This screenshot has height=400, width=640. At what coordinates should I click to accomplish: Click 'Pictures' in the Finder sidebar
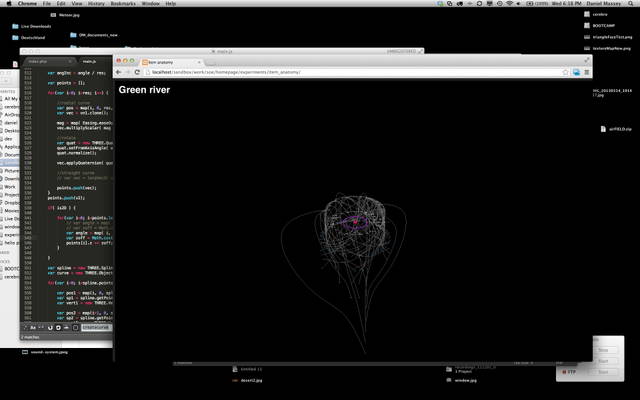tap(11, 171)
